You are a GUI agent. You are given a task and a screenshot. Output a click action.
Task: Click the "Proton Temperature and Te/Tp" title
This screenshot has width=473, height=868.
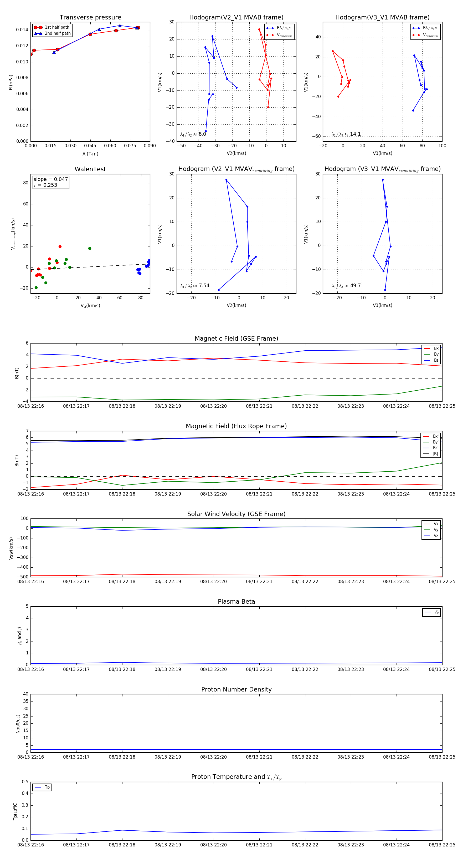pos(236,777)
